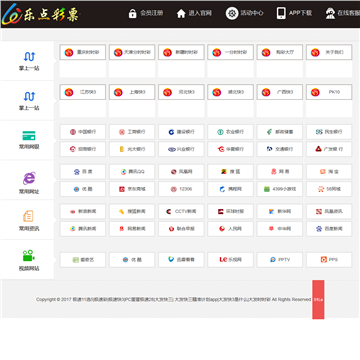Open the 重庆时时彩 lottery button

(83, 52)
